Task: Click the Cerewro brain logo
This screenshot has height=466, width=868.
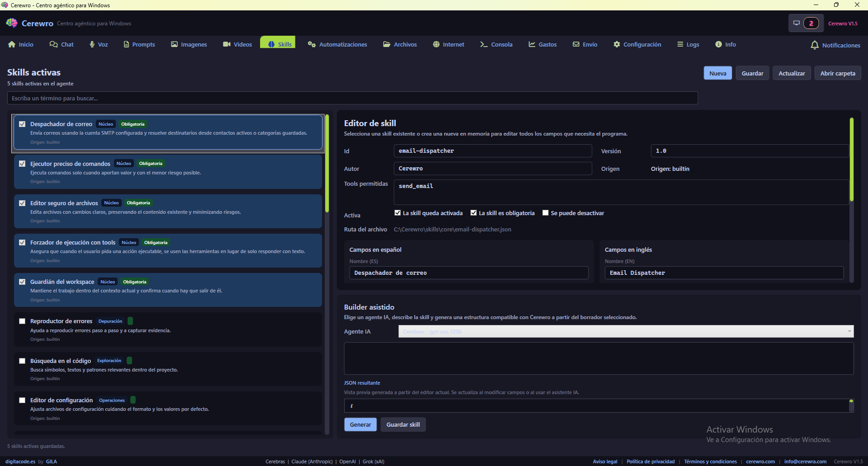Action: 12,23
